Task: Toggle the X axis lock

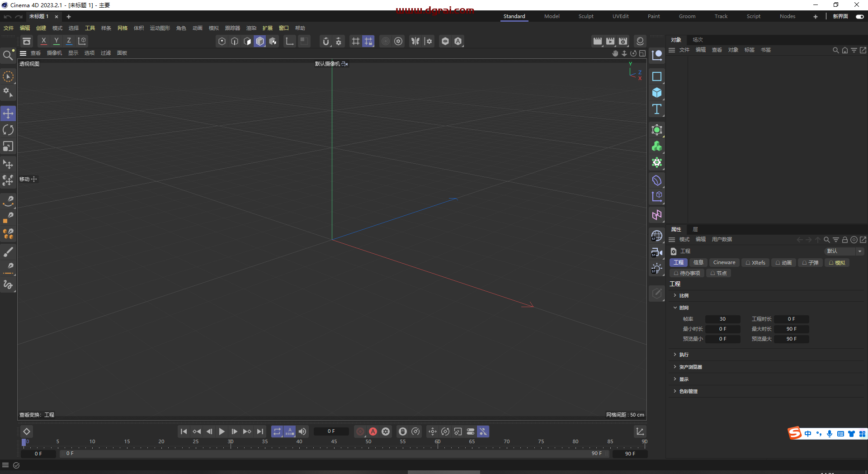Action: click(x=43, y=41)
